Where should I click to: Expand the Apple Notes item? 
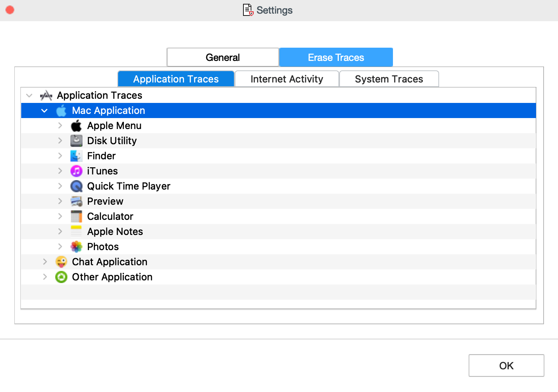[60, 232]
